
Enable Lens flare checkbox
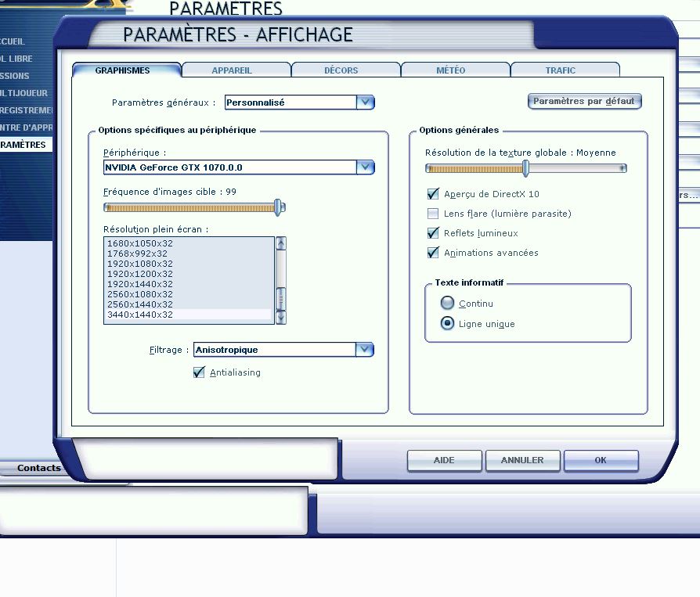pyautogui.click(x=433, y=214)
